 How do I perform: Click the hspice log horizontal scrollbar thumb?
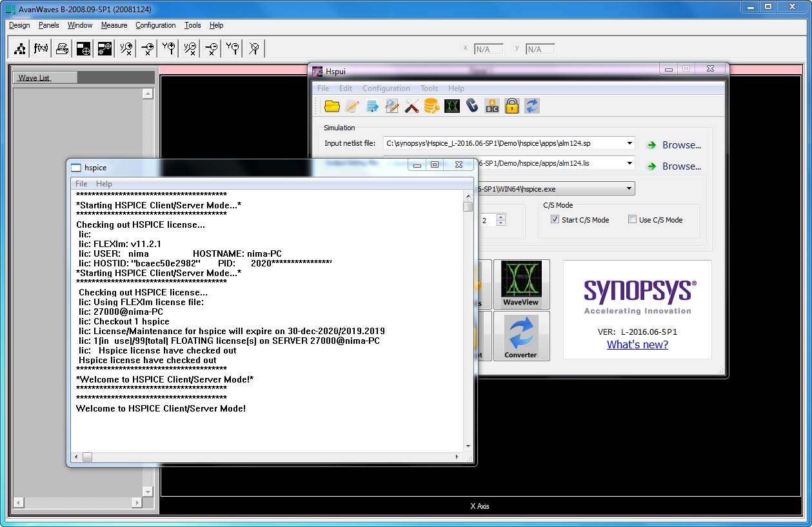[x=87, y=457]
